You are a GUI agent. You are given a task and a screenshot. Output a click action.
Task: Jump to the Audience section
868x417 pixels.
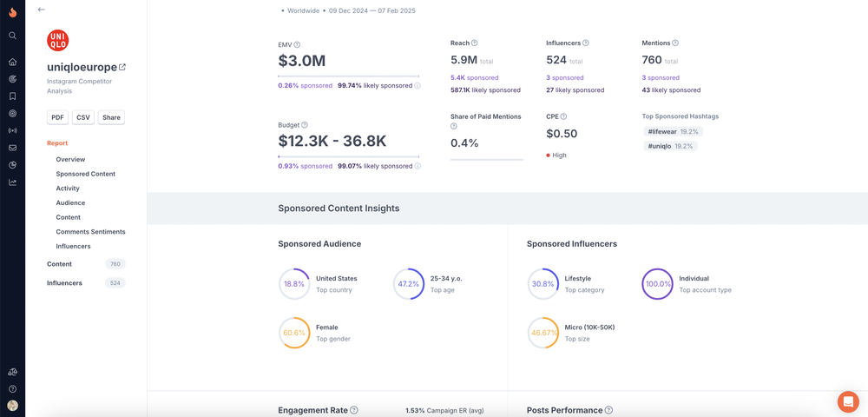(x=70, y=202)
